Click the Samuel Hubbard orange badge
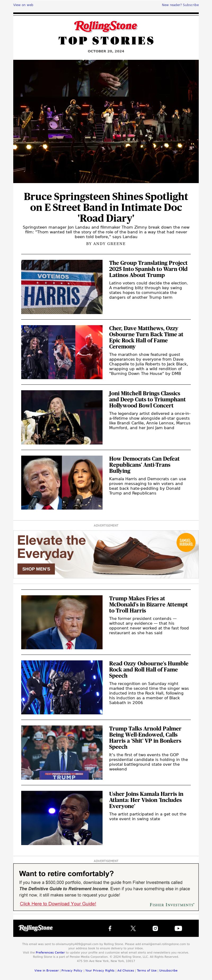The height and width of the screenshot is (980, 212). click(x=186, y=542)
